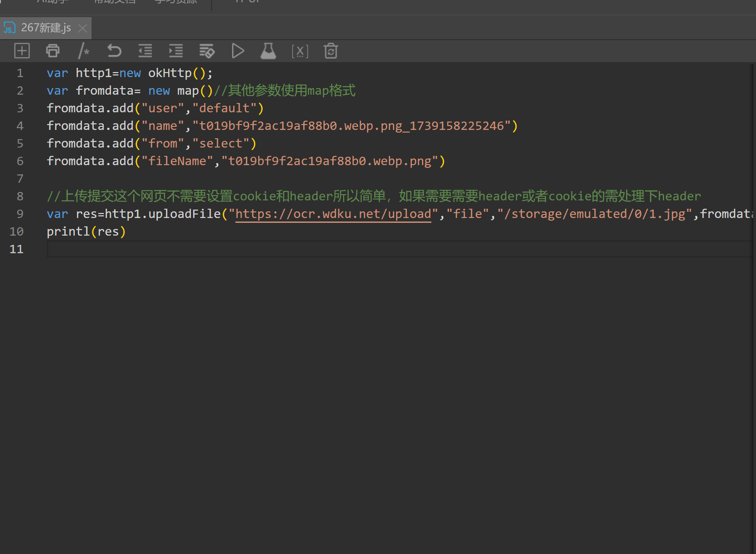756x554 pixels.
Task: Click the "fileName" string on line 6
Action: click(x=177, y=161)
